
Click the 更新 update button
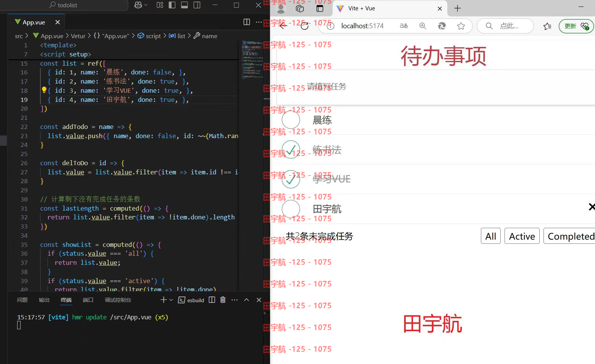[576, 26]
